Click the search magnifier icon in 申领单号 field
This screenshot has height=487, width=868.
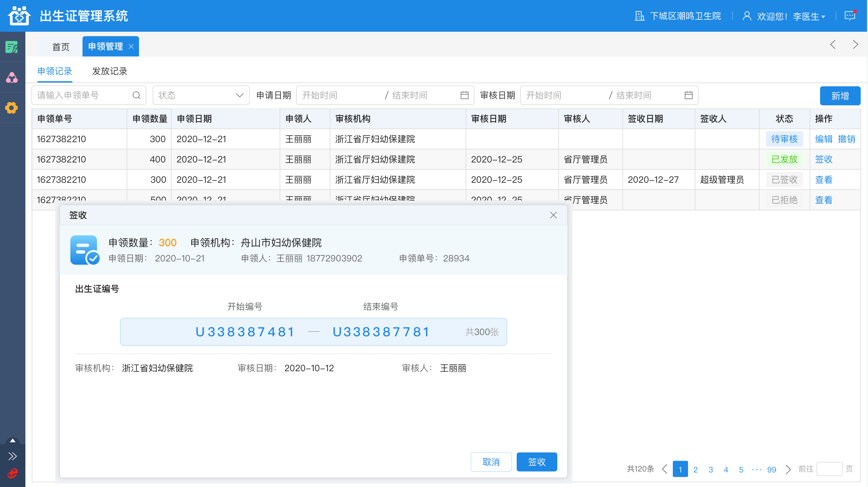click(136, 95)
